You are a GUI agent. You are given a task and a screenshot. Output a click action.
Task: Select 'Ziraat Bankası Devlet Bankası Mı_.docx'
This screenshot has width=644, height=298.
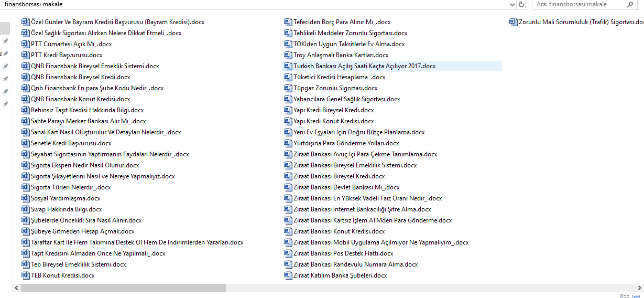346,187
